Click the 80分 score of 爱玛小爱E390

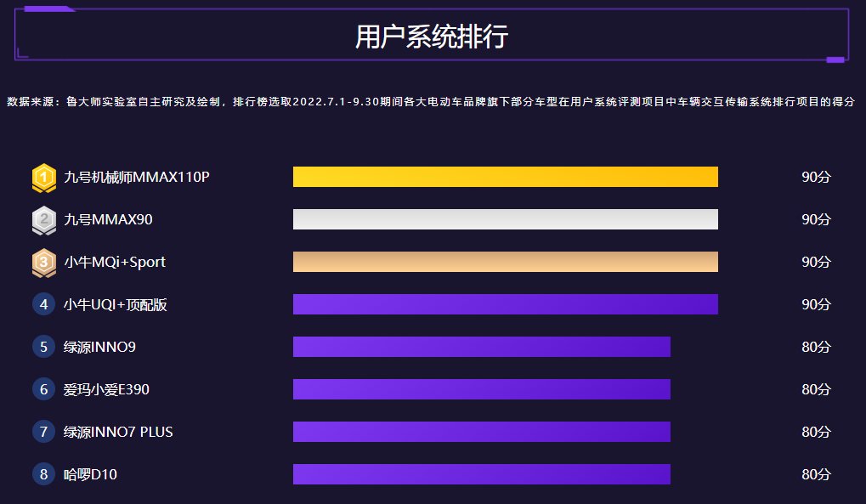pos(816,389)
